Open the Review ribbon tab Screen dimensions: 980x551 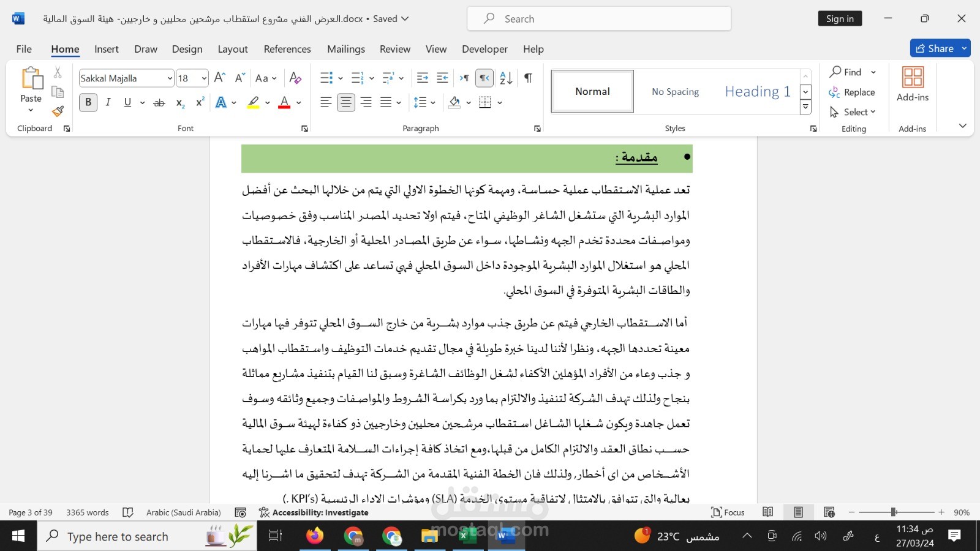coord(394,49)
